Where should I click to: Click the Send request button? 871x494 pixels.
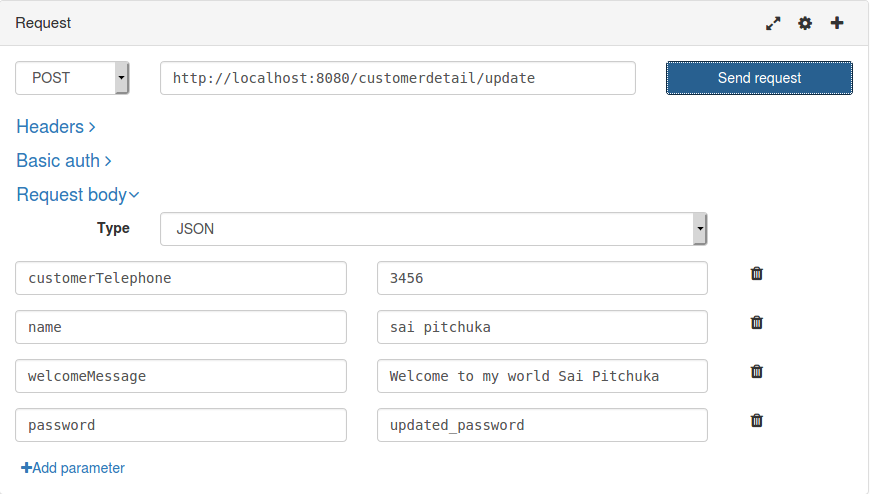point(759,78)
